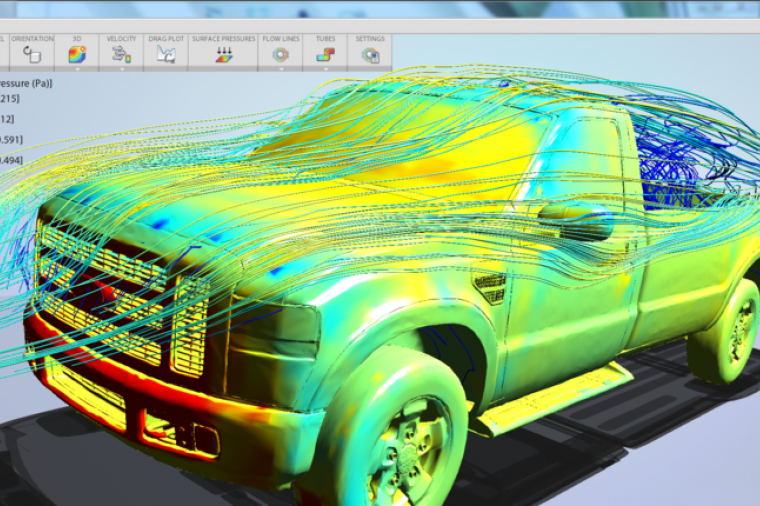
Task: Click the Pressure (Pa) legend title
Action: click(26, 83)
